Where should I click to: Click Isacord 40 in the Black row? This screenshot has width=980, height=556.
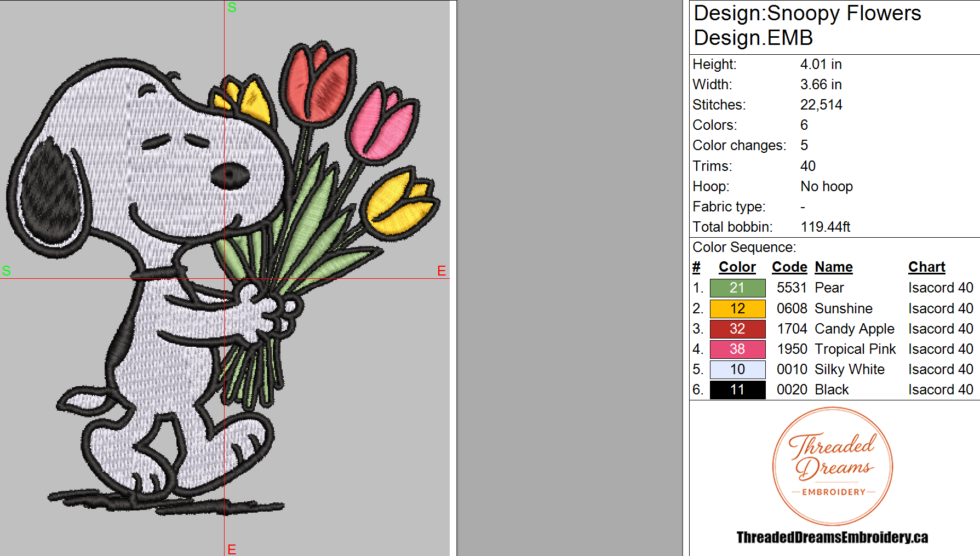coord(941,389)
